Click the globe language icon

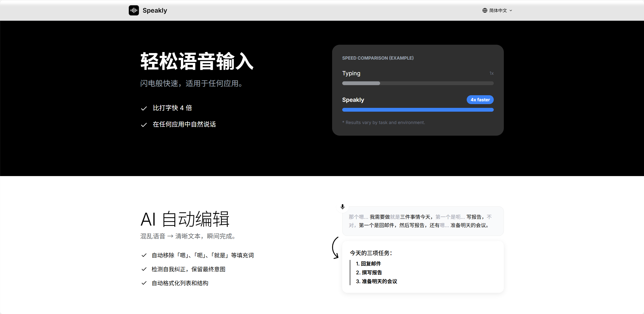coord(485,10)
